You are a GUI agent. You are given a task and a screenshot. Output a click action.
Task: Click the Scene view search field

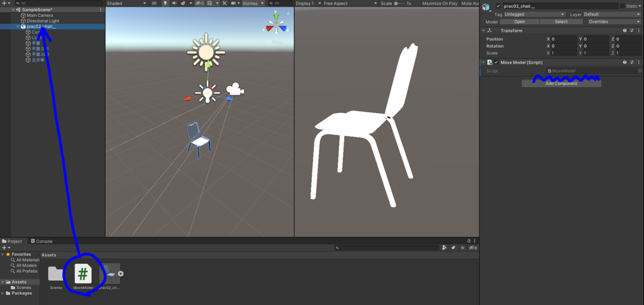point(281,3)
